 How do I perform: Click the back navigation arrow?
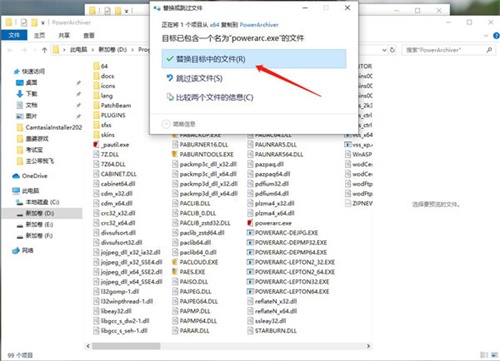(10, 50)
